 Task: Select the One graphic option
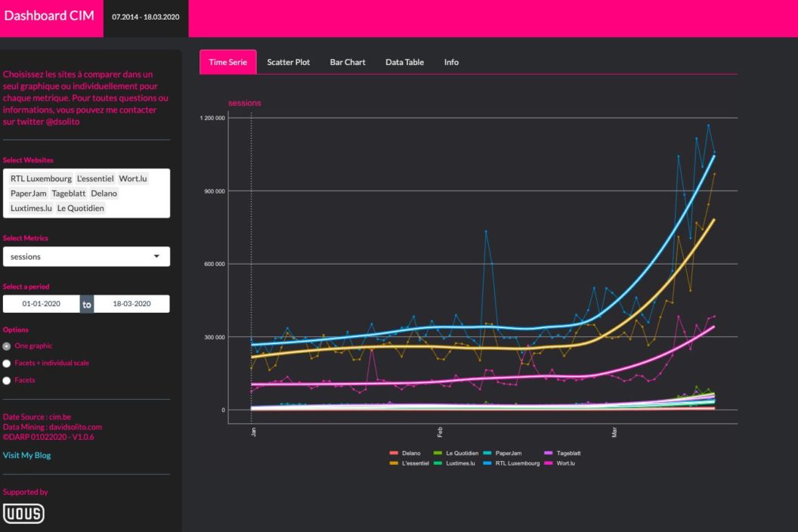[x=7, y=346]
